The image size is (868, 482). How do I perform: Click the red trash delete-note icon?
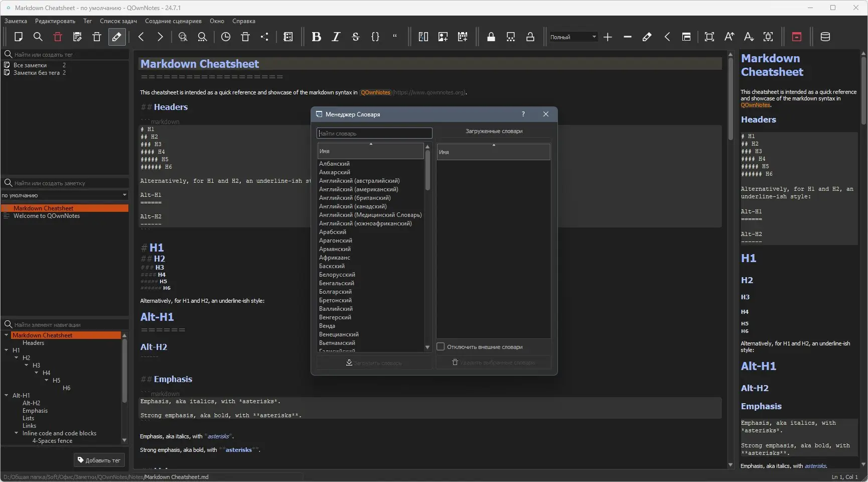pyautogui.click(x=58, y=37)
